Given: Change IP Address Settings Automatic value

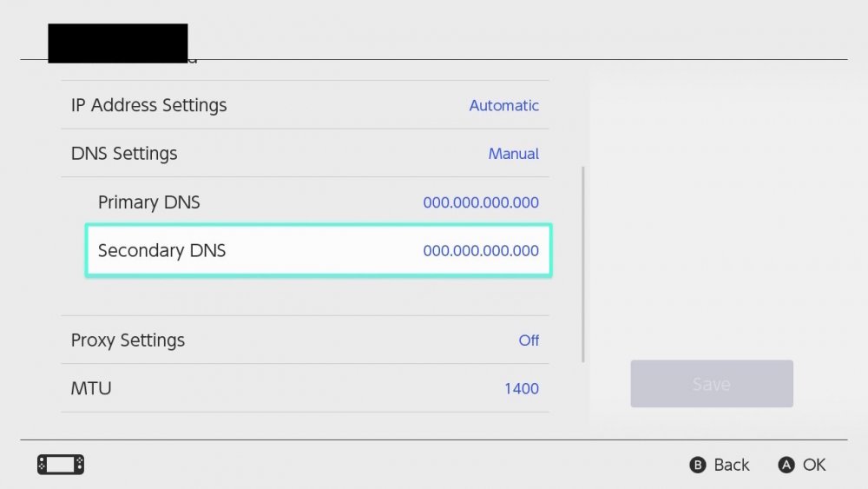Looking at the screenshot, I should coord(503,105).
